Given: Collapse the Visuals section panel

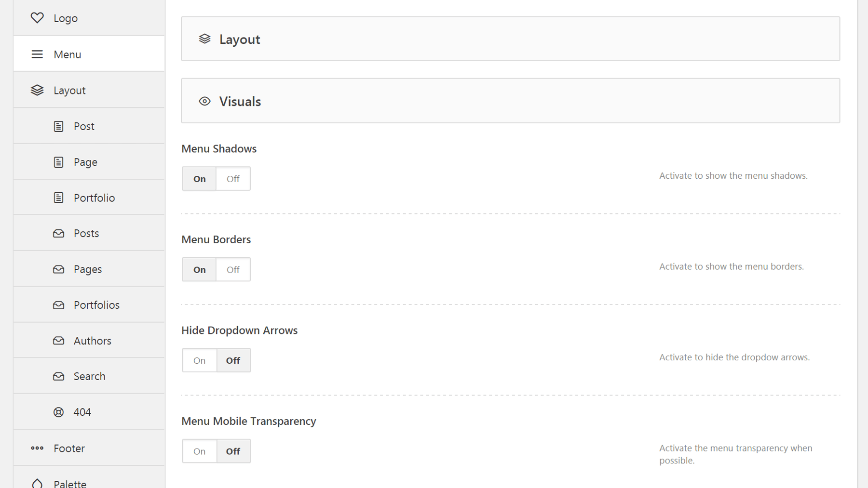Looking at the screenshot, I should click(x=510, y=101).
